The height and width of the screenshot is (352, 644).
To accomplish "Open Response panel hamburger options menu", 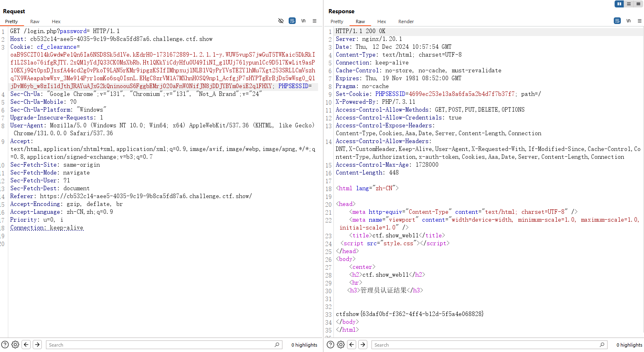I will (639, 21).
